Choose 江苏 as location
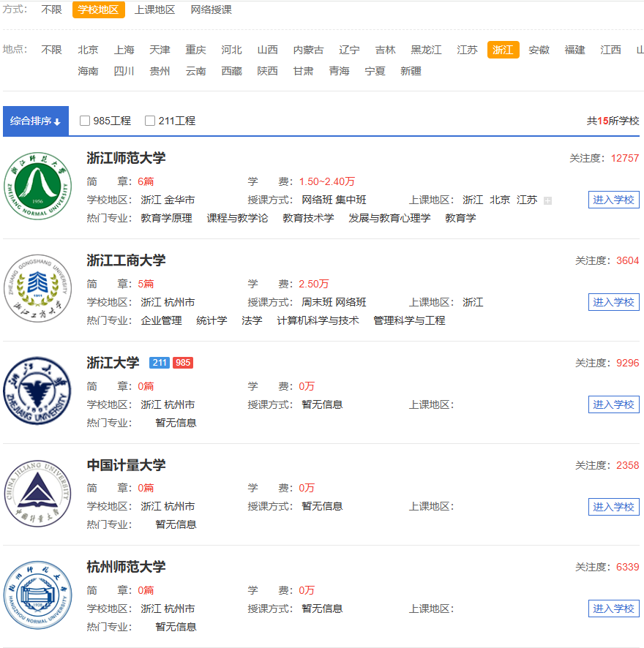The width and height of the screenshot is (644, 648). (468, 50)
